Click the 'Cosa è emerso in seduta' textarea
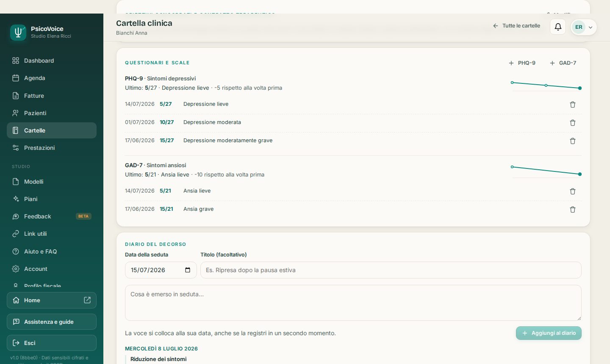The image size is (610, 364). pos(353,303)
